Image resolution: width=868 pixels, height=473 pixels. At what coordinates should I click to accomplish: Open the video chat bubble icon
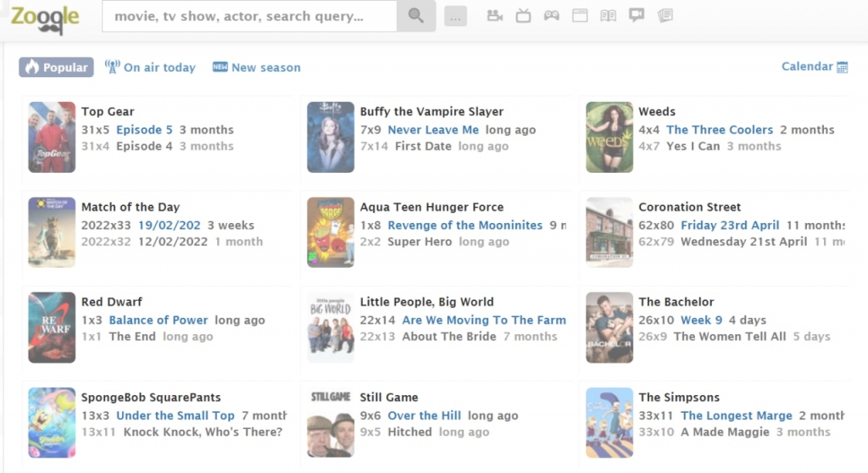click(x=637, y=15)
